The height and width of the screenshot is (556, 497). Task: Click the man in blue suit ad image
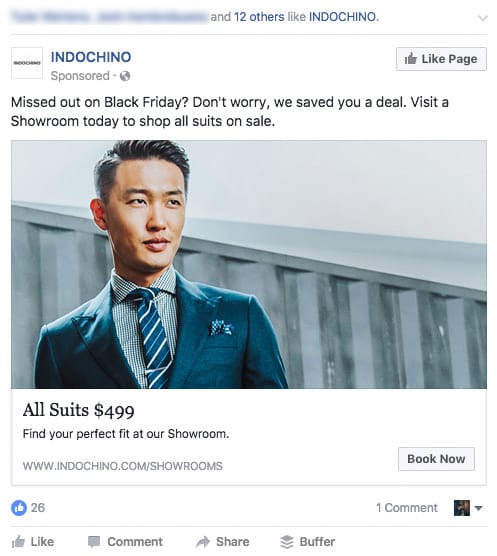coord(249,265)
